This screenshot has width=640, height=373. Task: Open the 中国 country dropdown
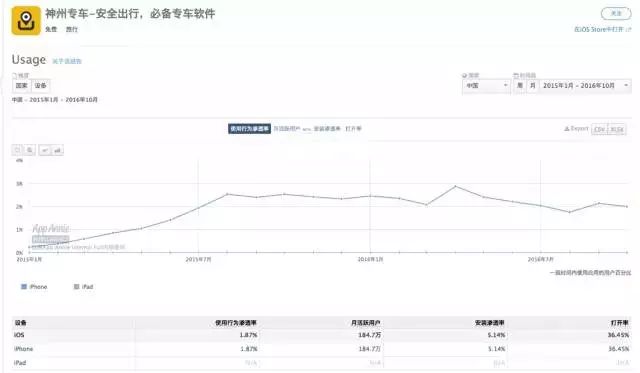coord(486,86)
